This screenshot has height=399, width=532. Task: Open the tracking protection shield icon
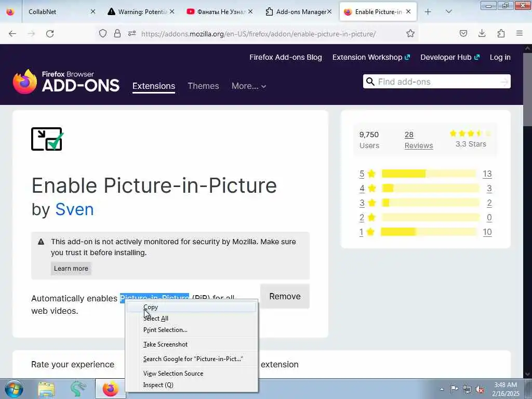coord(103,33)
